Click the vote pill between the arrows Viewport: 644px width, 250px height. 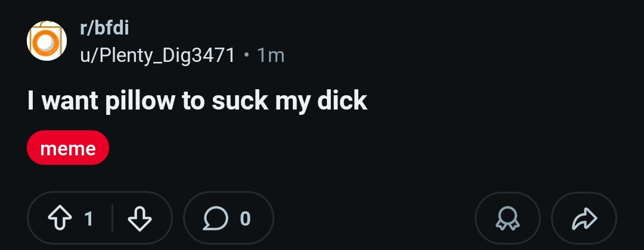(100, 218)
